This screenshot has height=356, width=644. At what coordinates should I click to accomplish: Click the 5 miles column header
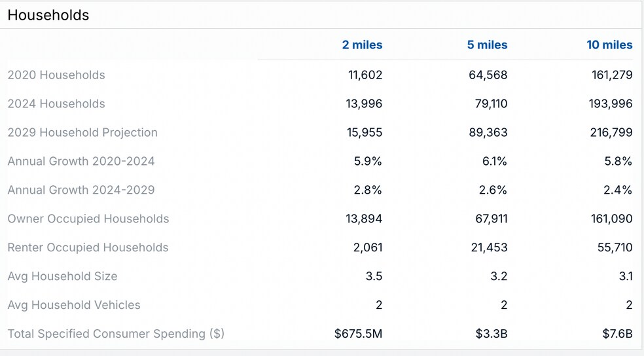click(x=487, y=45)
